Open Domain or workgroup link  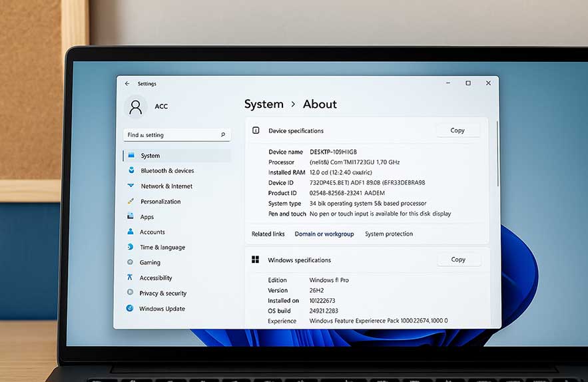pos(324,234)
